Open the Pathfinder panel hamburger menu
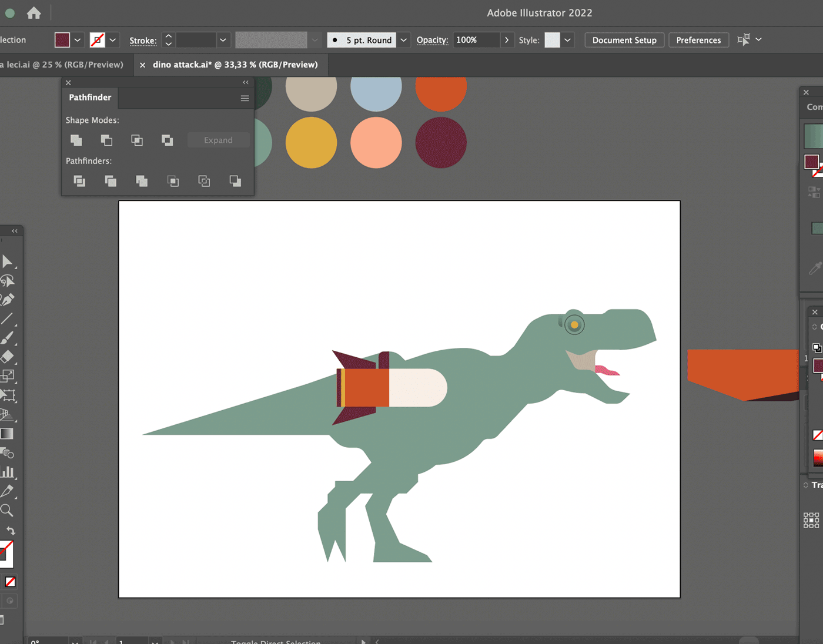 (x=245, y=98)
